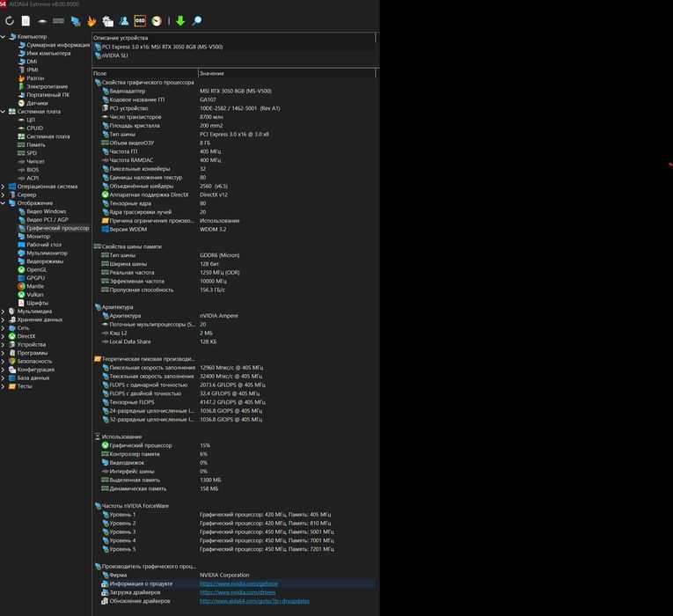The image size is (673, 616).
Task: Toggle the OSD panel toolbar icon
Action: point(140,20)
